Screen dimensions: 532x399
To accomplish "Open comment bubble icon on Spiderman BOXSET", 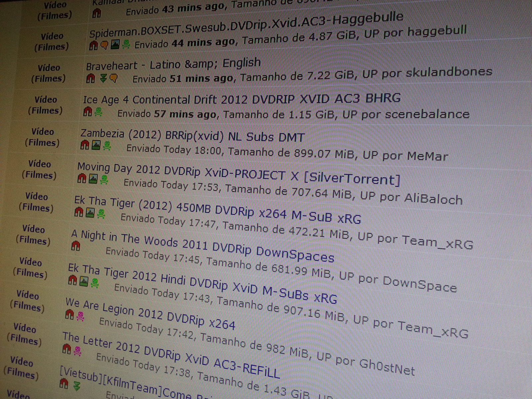I will (x=105, y=44).
